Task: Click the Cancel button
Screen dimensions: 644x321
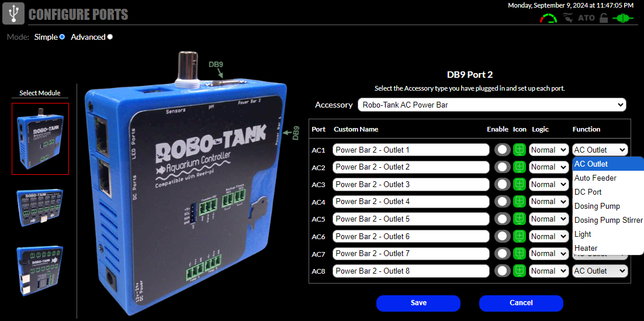Action: click(521, 303)
